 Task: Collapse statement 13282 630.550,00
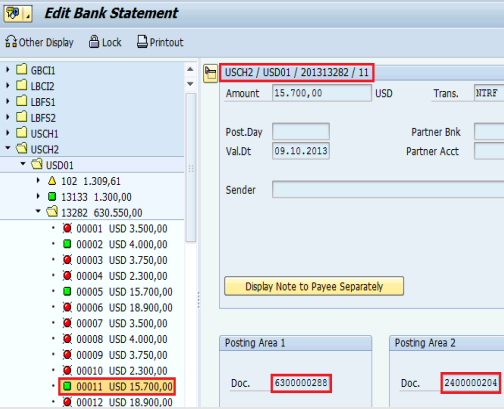click(x=38, y=211)
